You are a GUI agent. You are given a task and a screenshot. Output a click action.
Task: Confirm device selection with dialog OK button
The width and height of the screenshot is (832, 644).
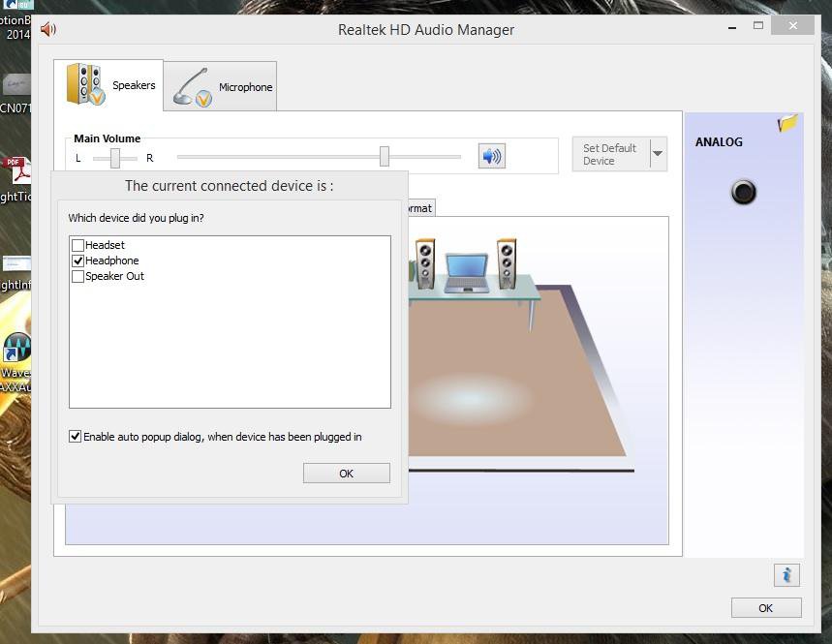tap(347, 474)
